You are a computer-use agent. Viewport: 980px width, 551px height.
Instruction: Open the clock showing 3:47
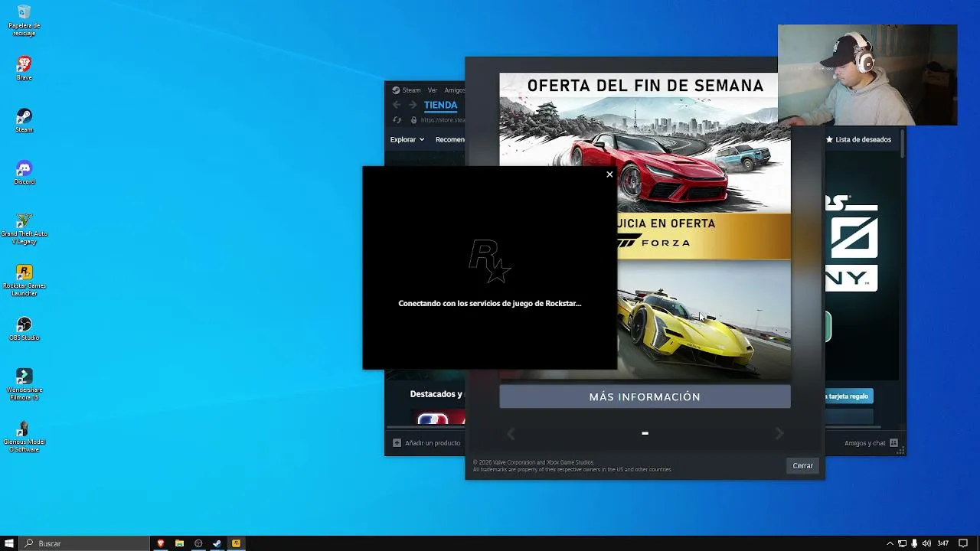tap(943, 543)
